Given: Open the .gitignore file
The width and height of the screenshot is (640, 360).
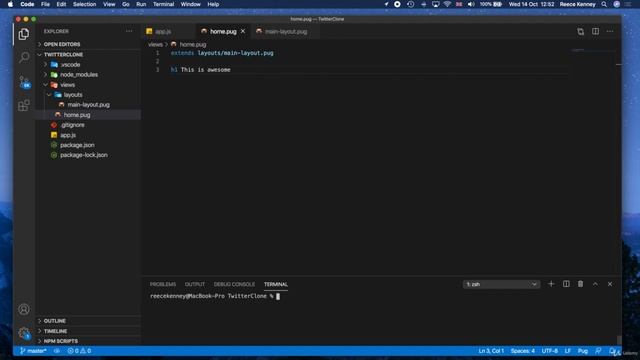Looking at the screenshot, I should [72, 125].
